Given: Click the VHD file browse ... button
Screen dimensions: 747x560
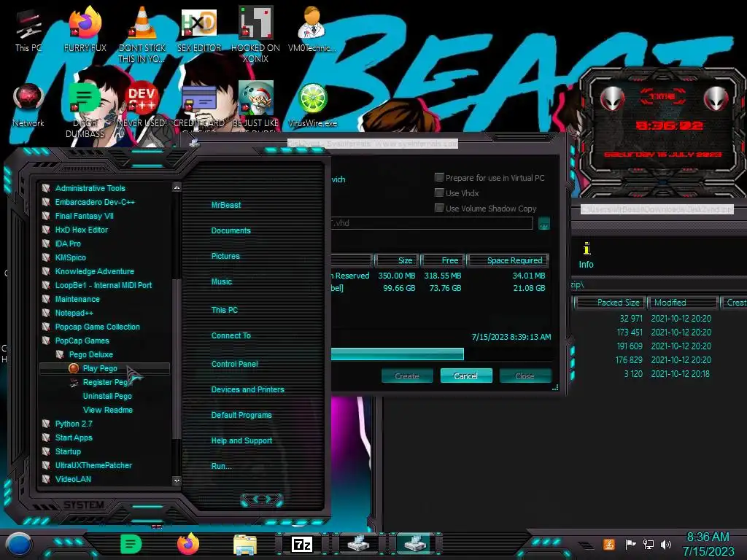Looking at the screenshot, I should tap(544, 223).
